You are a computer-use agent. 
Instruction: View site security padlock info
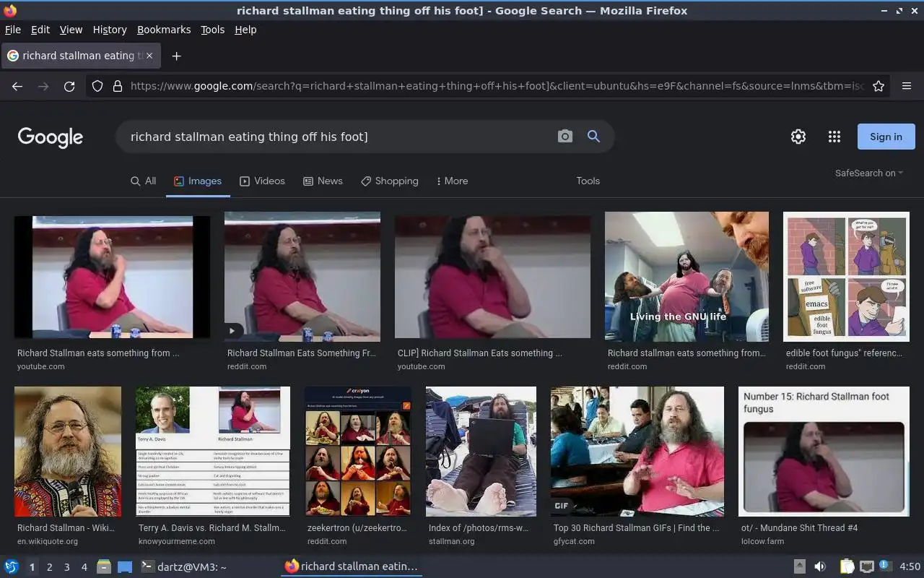coord(118,86)
